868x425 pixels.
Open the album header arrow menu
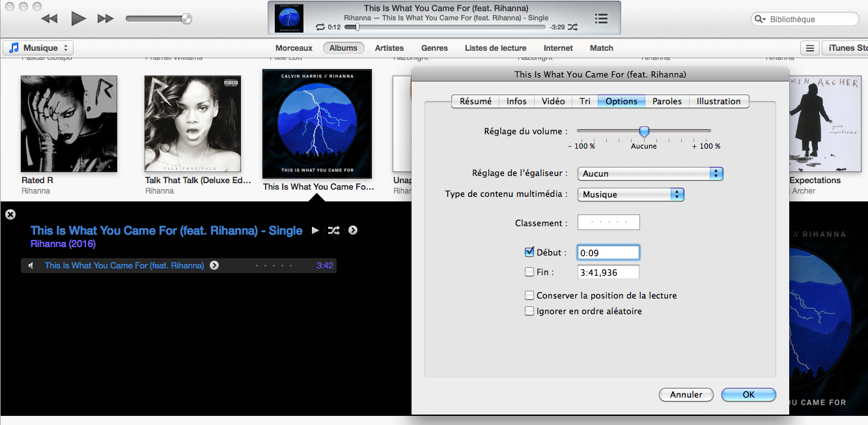(x=352, y=230)
